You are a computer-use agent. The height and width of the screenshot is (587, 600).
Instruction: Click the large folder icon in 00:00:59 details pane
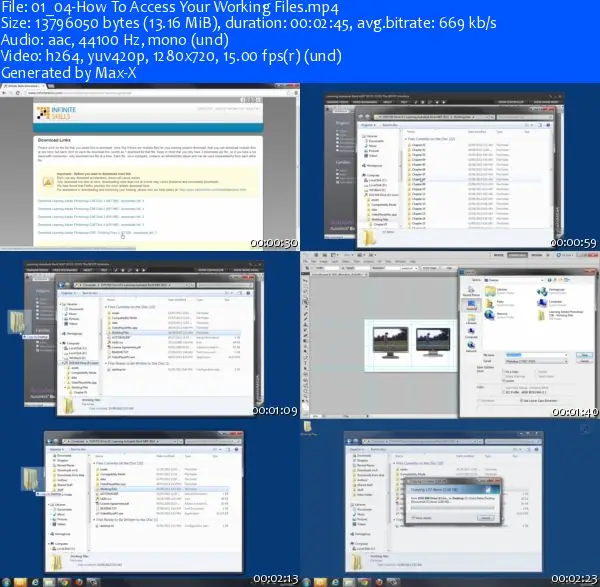point(369,237)
